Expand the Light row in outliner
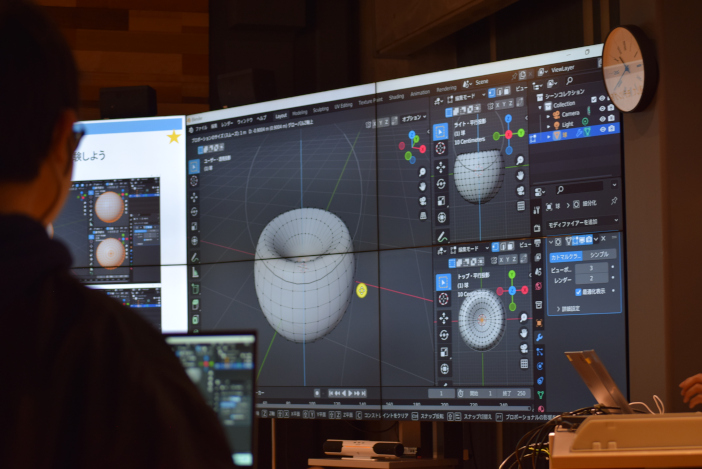 click(548, 126)
